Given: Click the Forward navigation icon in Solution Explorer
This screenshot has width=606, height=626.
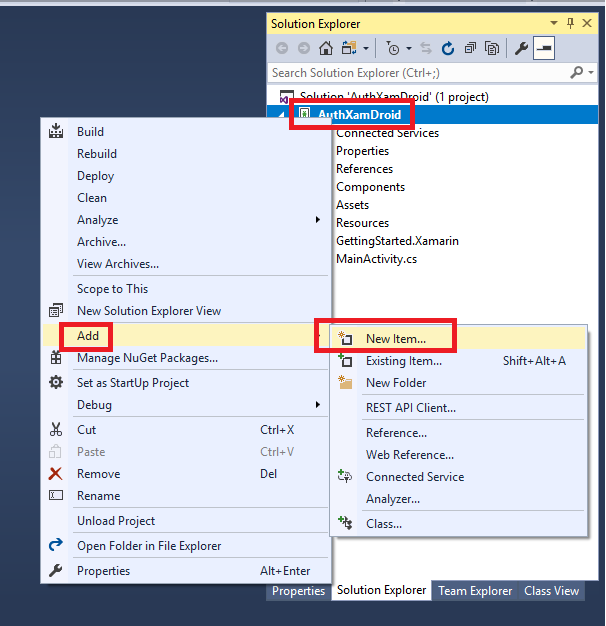Looking at the screenshot, I should [304, 48].
